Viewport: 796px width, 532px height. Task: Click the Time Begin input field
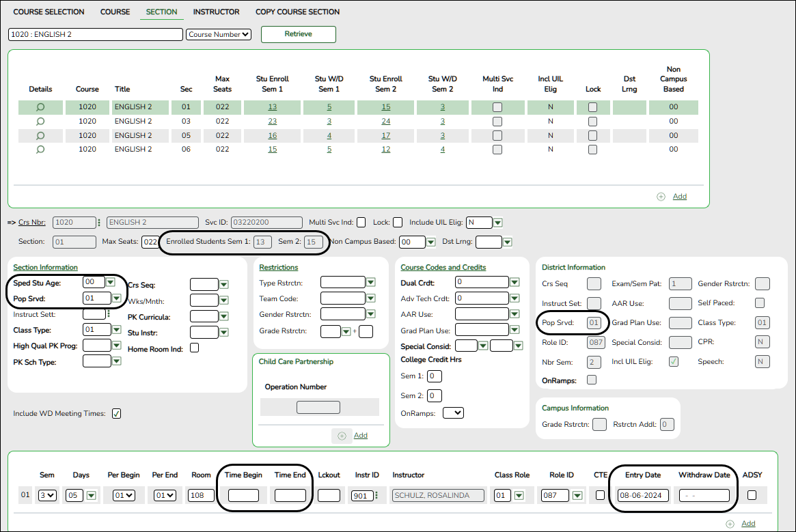243,496
